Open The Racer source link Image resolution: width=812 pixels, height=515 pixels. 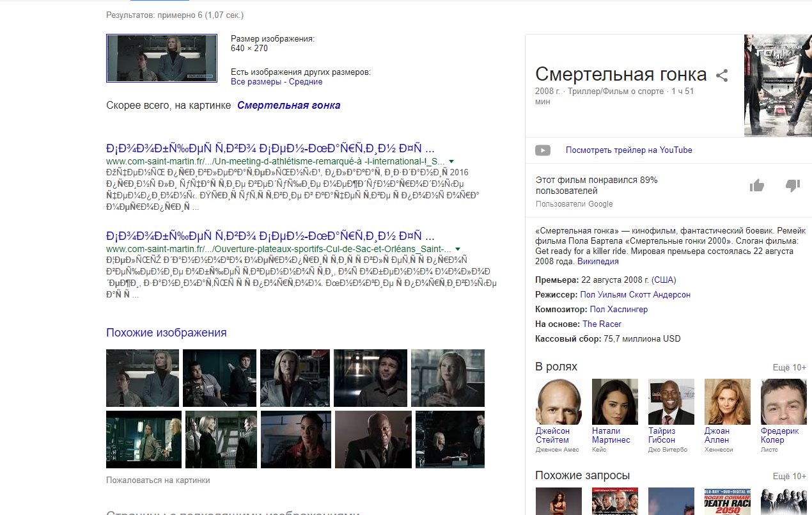pyautogui.click(x=602, y=324)
